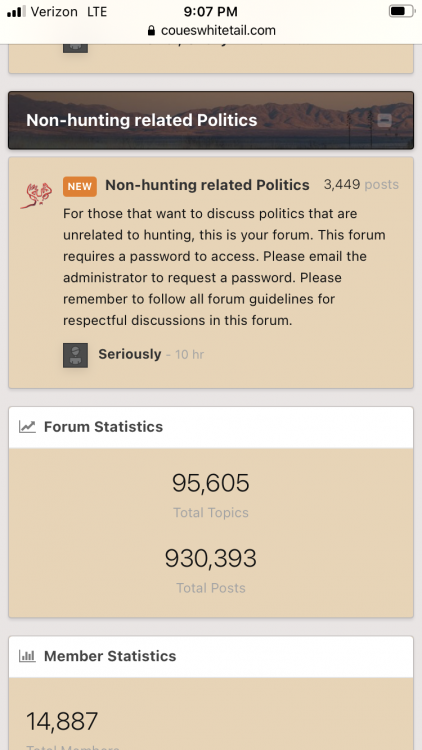Click the 930,393 total posts number
The width and height of the screenshot is (422, 750).
pyautogui.click(x=211, y=559)
